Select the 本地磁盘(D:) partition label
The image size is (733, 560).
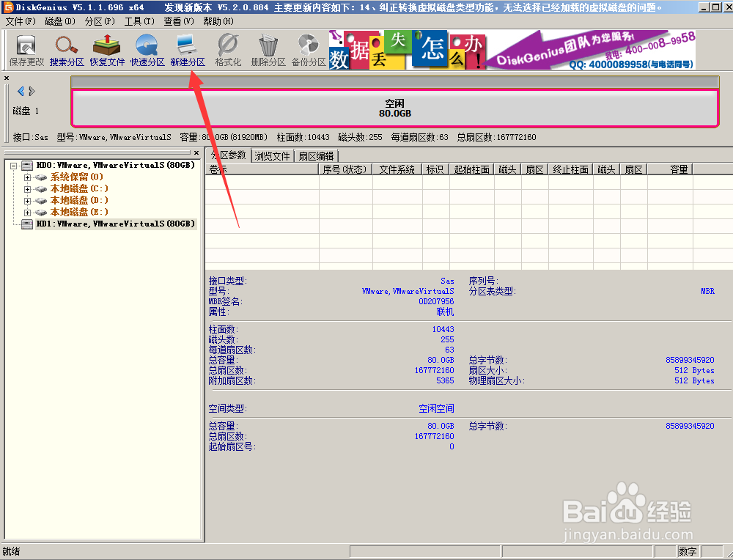click(x=79, y=200)
